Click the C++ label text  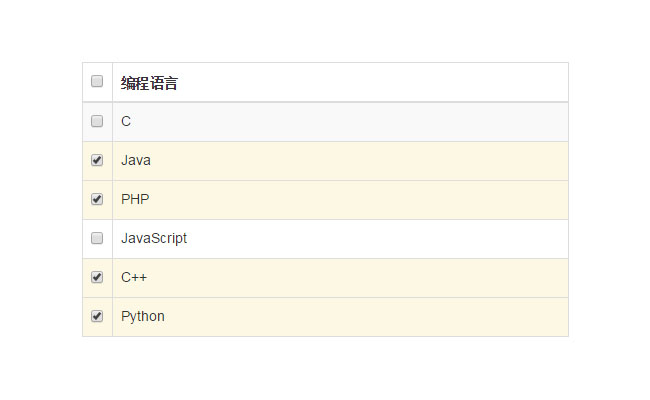point(134,277)
